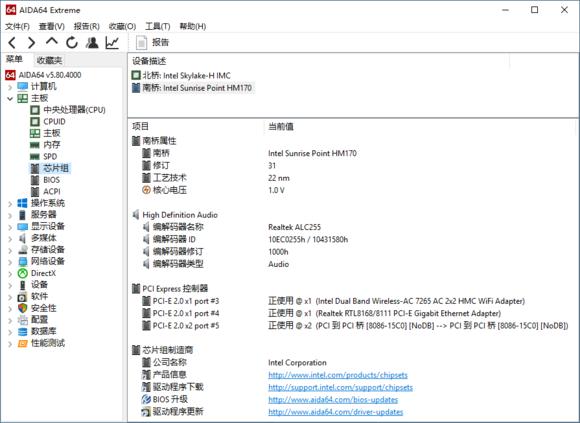Image resolution: width=580 pixels, height=423 pixels.
Task: Click the 操作系统 Windows logo icon
Action: click(x=23, y=203)
